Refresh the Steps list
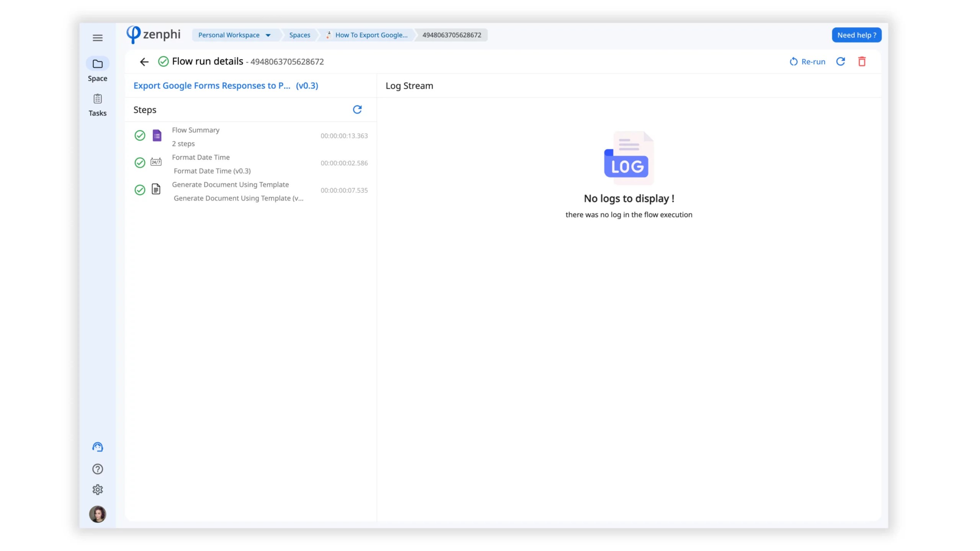980x551 pixels. (x=357, y=110)
